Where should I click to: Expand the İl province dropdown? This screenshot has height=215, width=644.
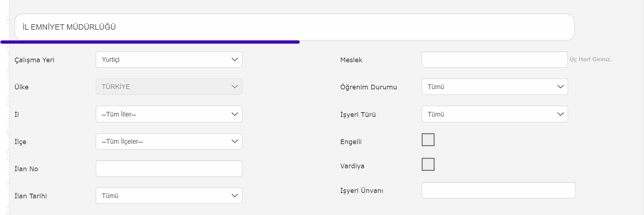169,114
